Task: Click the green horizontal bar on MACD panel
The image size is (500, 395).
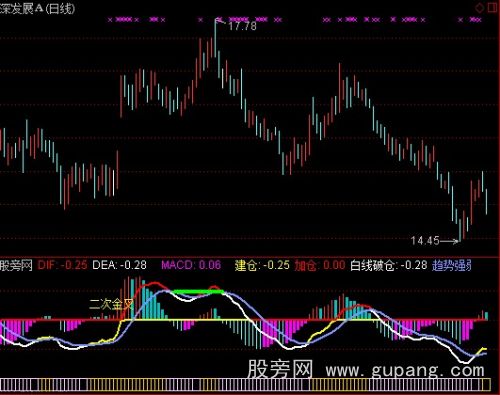Action: 198,292
